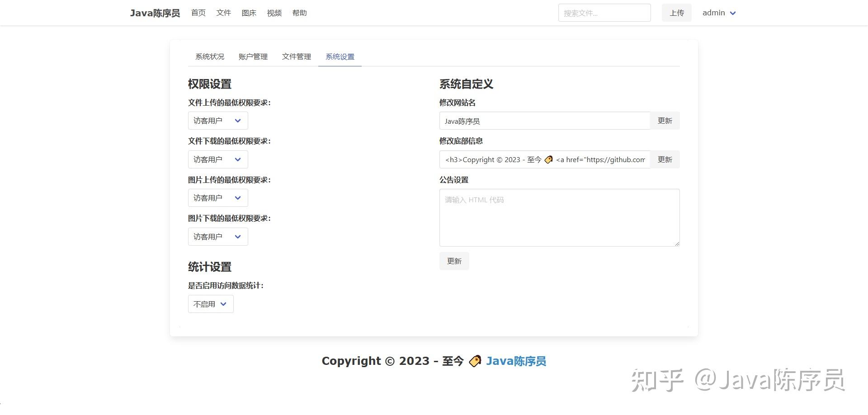Click the 统计设置 heading
The height and width of the screenshot is (415, 868).
pyautogui.click(x=210, y=267)
